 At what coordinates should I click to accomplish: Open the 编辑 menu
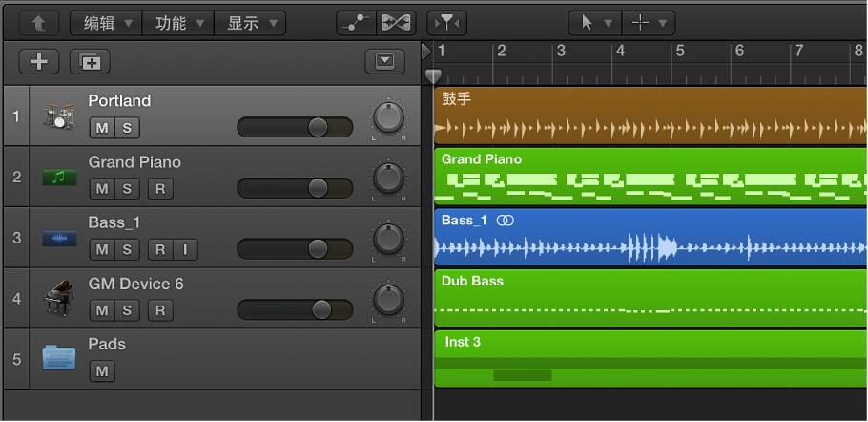[x=105, y=23]
